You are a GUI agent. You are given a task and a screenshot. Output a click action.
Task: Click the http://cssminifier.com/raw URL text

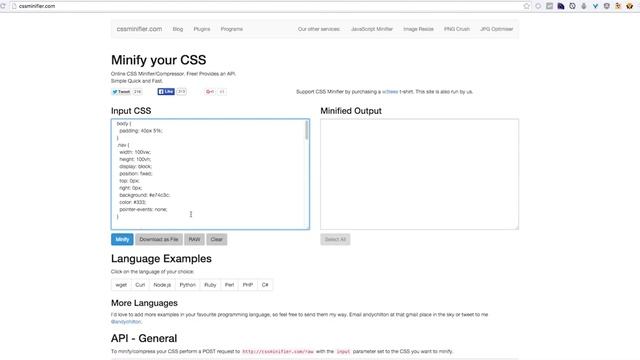click(278, 351)
